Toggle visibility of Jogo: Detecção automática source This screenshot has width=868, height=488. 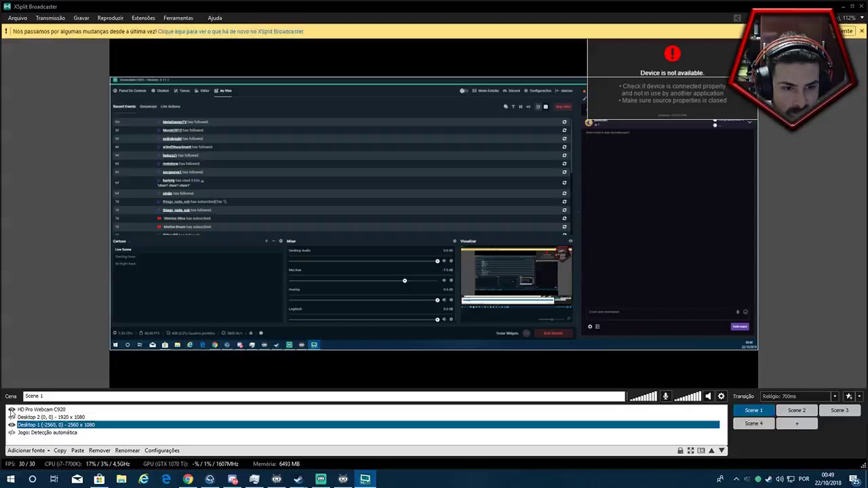(x=12, y=432)
